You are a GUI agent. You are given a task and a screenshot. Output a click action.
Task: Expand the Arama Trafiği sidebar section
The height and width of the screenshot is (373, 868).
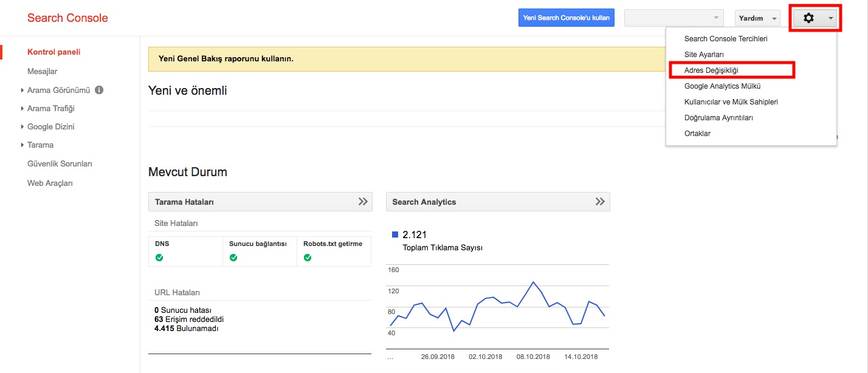click(22, 109)
